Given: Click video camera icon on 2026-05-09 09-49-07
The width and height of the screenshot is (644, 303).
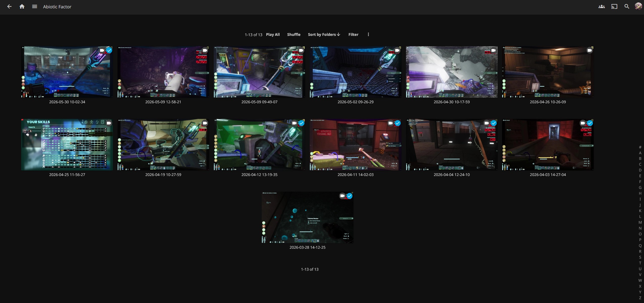Looking at the screenshot, I should pyautogui.click(x=301, y=50).
